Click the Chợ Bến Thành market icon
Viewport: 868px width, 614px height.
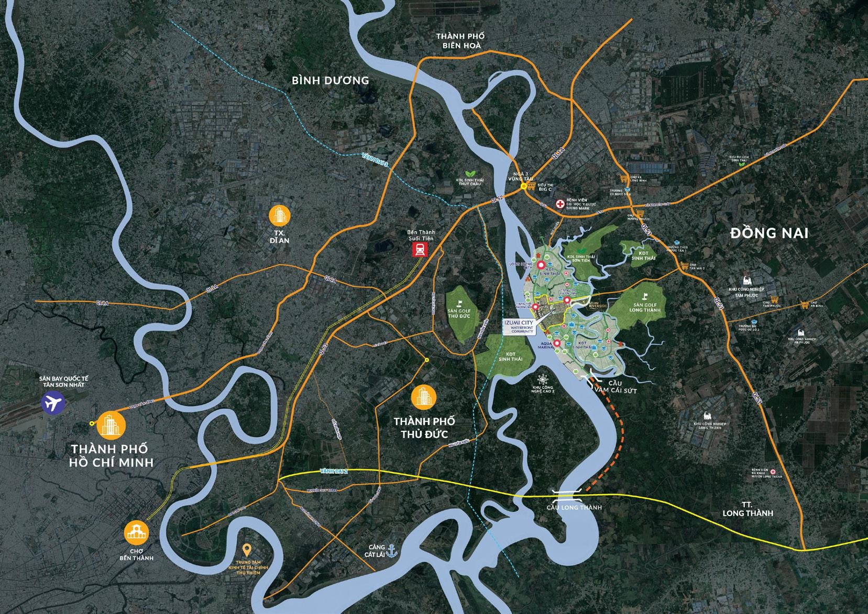pos(137,533)
